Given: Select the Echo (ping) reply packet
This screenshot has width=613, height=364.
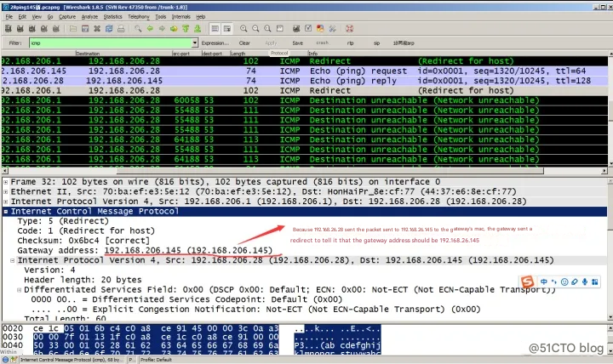Looking at the screenshot, I should point(305,81).
